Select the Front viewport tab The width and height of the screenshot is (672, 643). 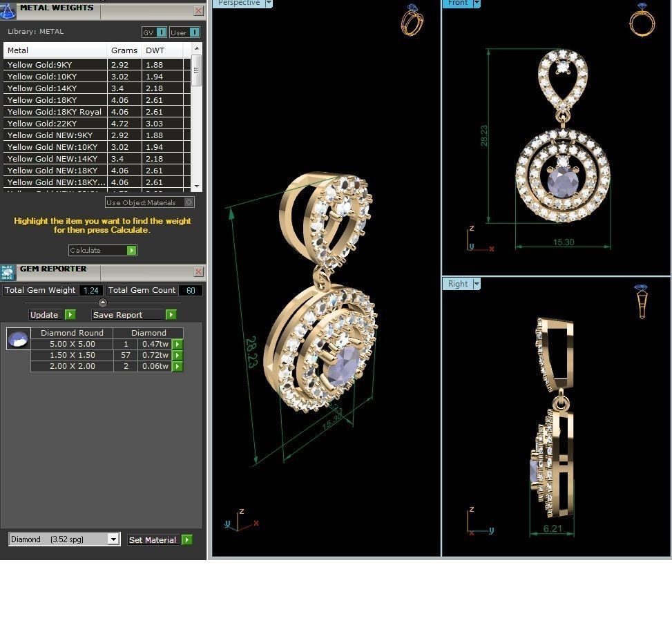457,3
